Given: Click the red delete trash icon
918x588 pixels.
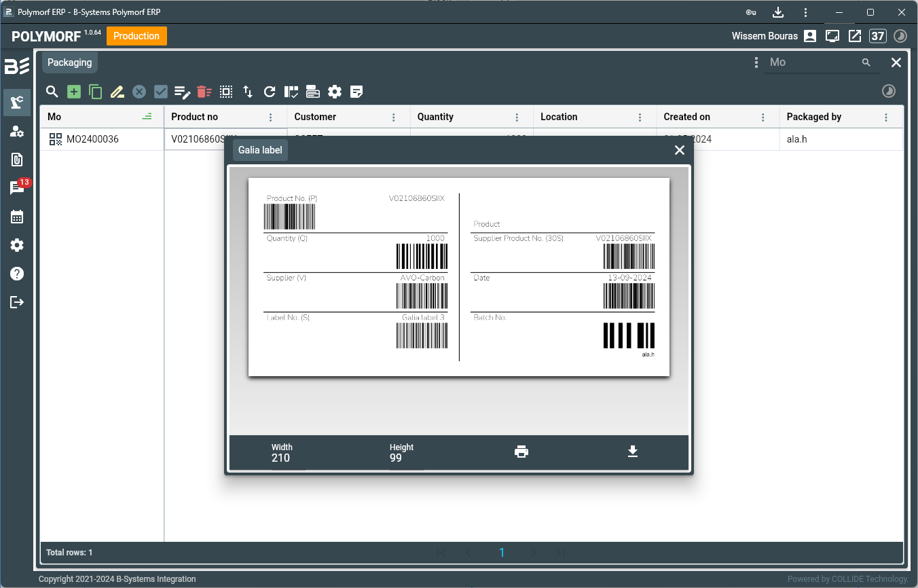Looking at the screenshot, I should click(x=204, y=92).
